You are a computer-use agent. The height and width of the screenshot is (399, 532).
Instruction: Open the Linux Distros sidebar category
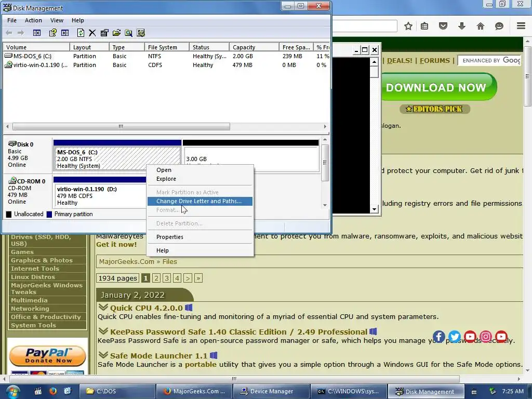tap(33, 277)
